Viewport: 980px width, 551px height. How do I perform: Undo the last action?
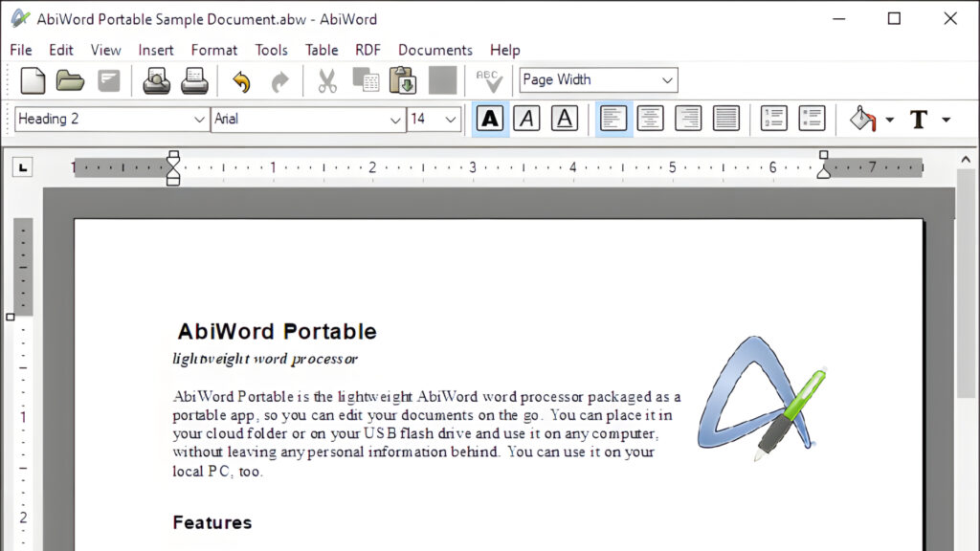point(241,81)
